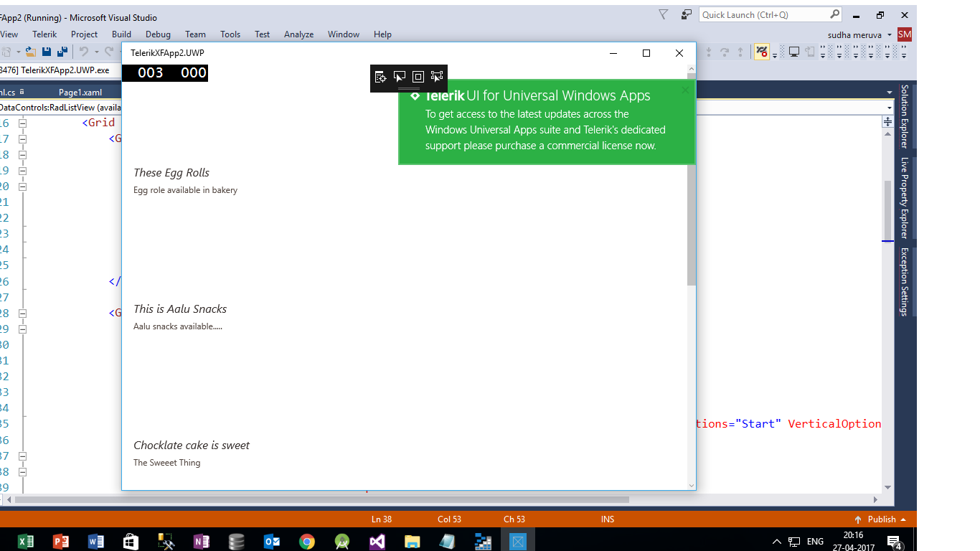Open the Tools menu
The image size is (980, 551).
(230, 34)
